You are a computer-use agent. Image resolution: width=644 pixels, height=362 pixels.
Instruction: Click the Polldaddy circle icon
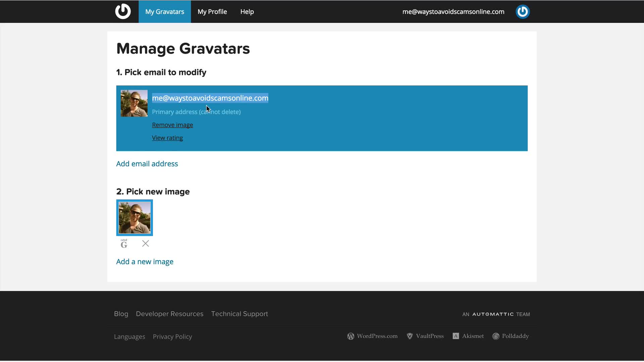(x=496, y=336)
